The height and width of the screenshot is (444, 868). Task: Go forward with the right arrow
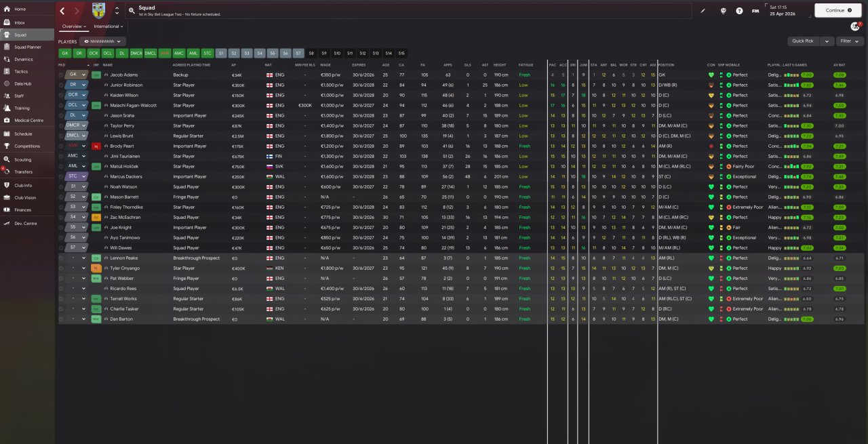pyautogui.click(x=77, y=11)
